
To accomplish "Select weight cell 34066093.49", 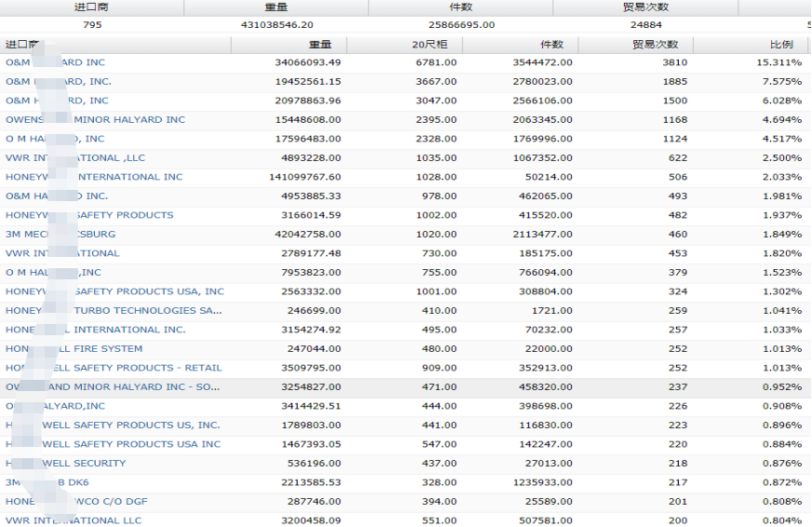I will coord(307,62).
